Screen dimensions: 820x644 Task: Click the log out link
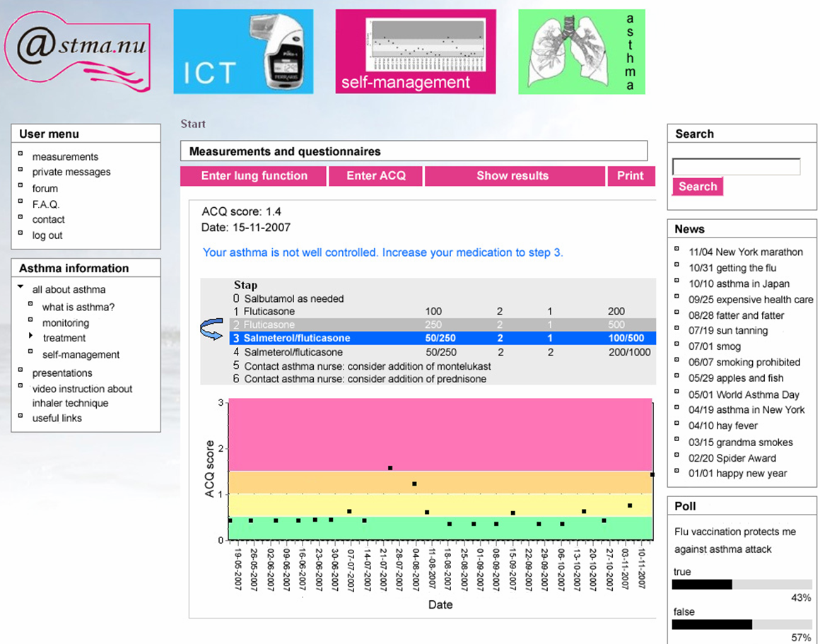[x=47, y=235]
